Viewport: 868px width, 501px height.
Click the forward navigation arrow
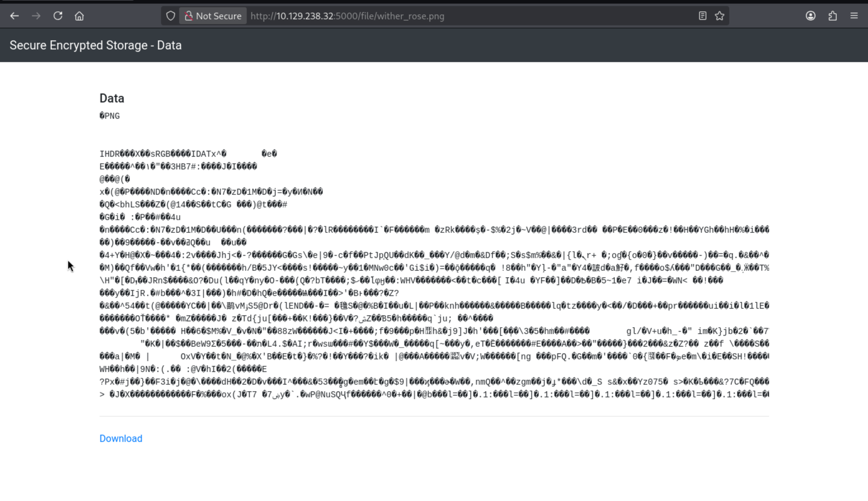point(36,16)
